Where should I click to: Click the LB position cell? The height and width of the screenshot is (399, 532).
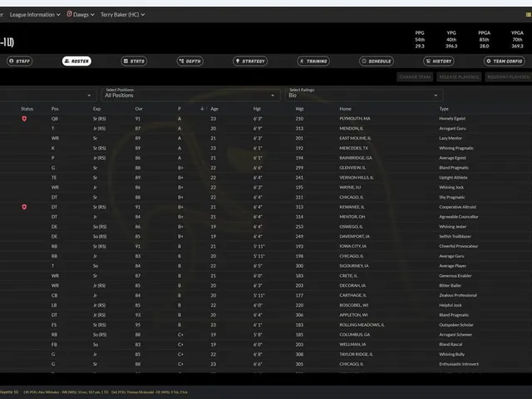(x=54, y=305)
